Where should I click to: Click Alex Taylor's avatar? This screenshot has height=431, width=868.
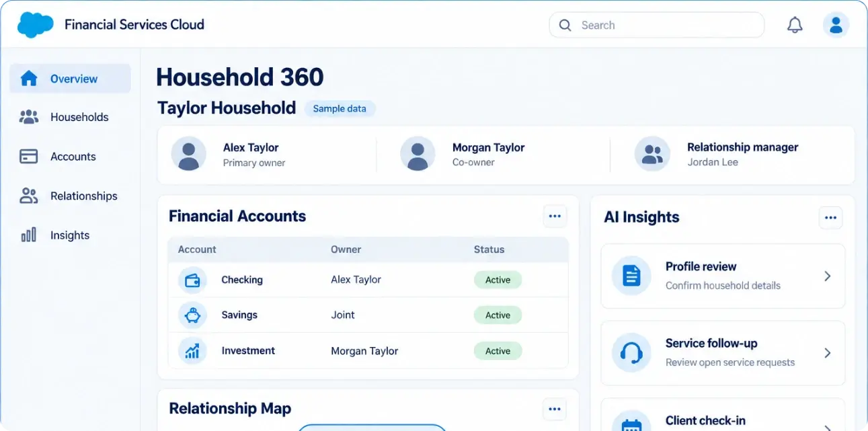[189, 154]
